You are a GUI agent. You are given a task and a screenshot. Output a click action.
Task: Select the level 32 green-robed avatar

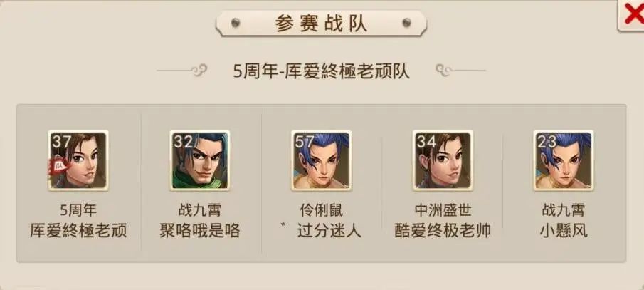pos(200,160)
